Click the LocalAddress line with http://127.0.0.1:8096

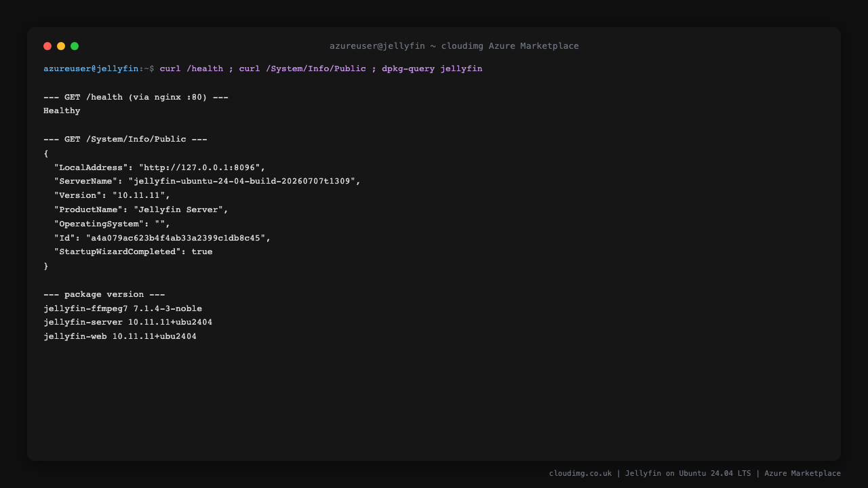pos(160,167)
